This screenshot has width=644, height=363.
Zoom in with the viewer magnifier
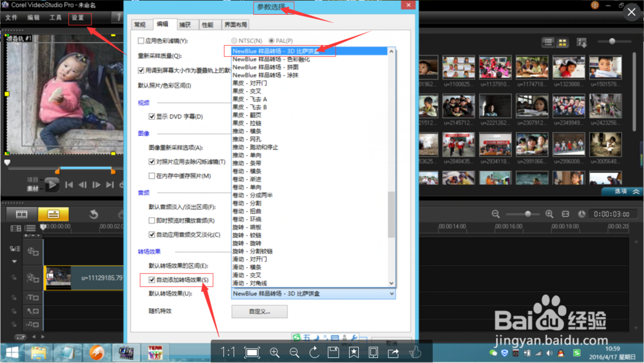pyautogui.click(x=274, y=353)
